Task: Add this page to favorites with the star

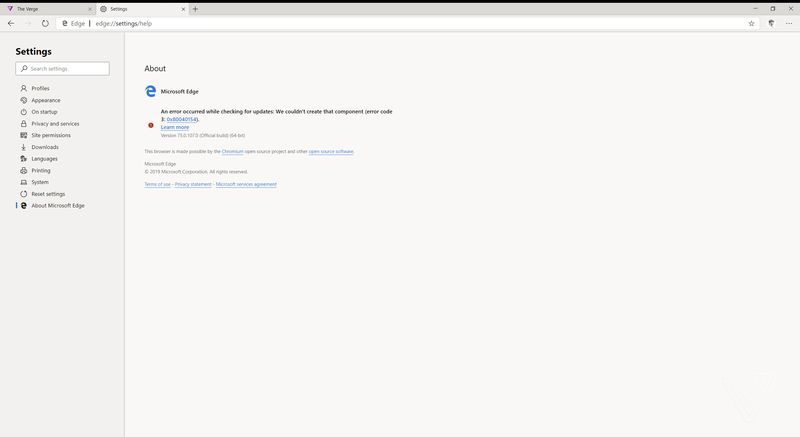Action: click(x=751, y=23)
